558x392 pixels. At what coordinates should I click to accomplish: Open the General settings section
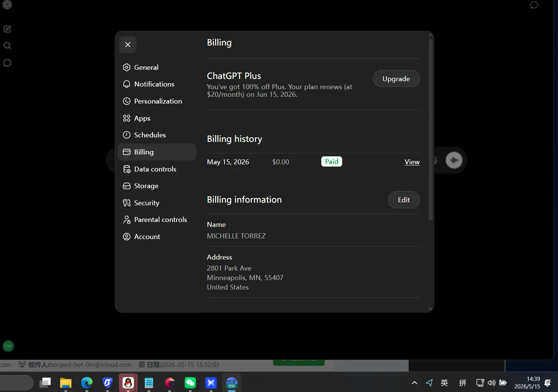pos(157,68)
